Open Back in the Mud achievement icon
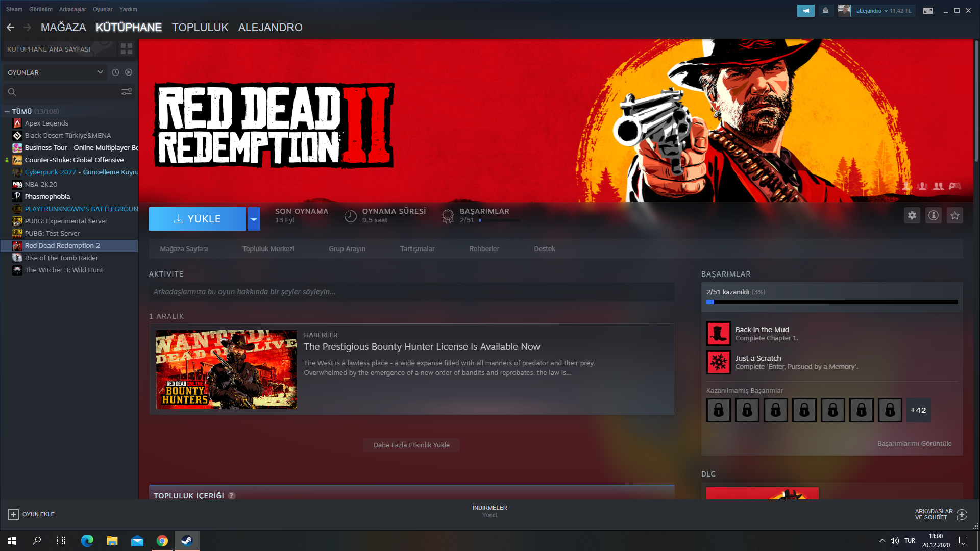The height and width of the screenshot is (551, 980). tap(719, 334)
